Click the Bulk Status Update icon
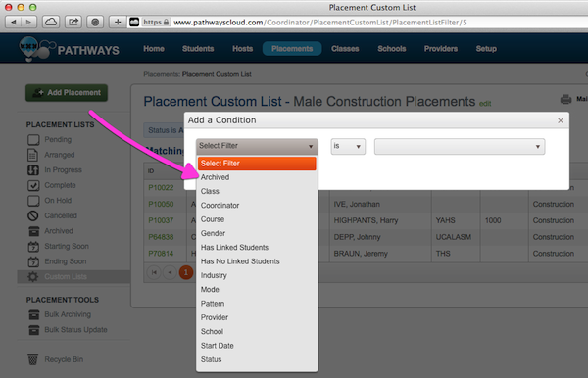The height and width of the screenshot is (378, 588). [33, 330]
